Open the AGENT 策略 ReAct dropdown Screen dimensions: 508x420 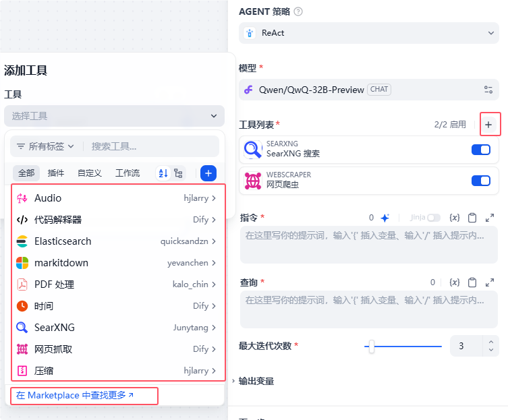point(369,33)
